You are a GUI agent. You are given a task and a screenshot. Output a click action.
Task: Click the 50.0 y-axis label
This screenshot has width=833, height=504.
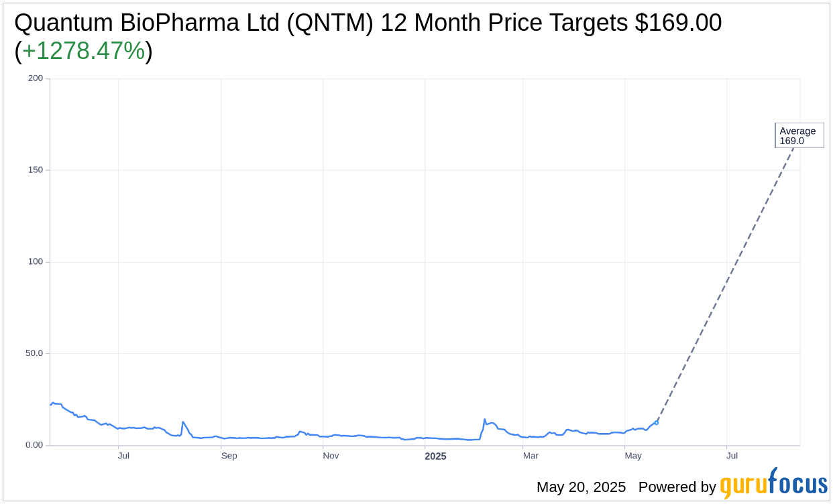pyautogui.click(x=34, y=353)
